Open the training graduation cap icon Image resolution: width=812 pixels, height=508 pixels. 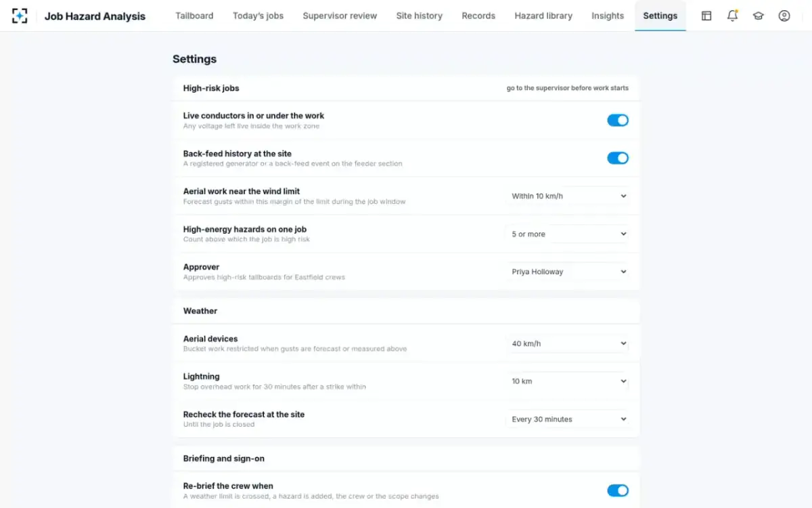pyautogui.click(x=759, y=16)
